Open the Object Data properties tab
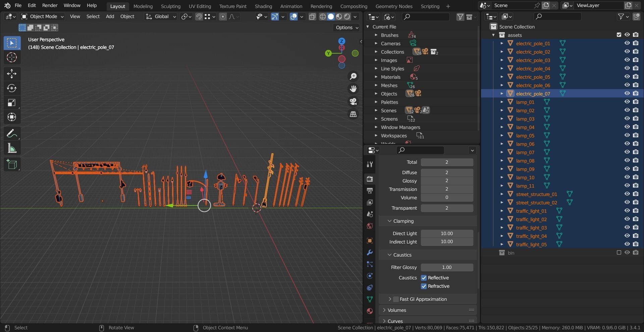Image resolution: width=644 pixels, height=332 pixels. click(x=370, y=299)
